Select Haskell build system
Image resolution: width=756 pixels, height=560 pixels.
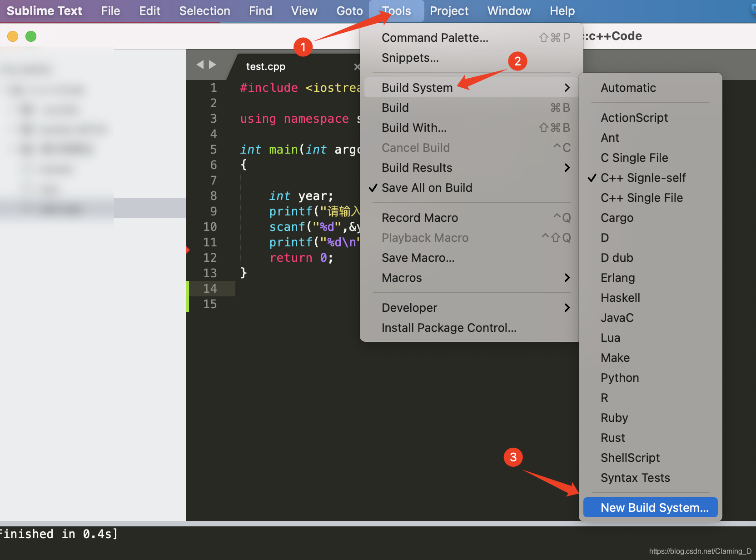pyautogui.click(x=650, y=298)
